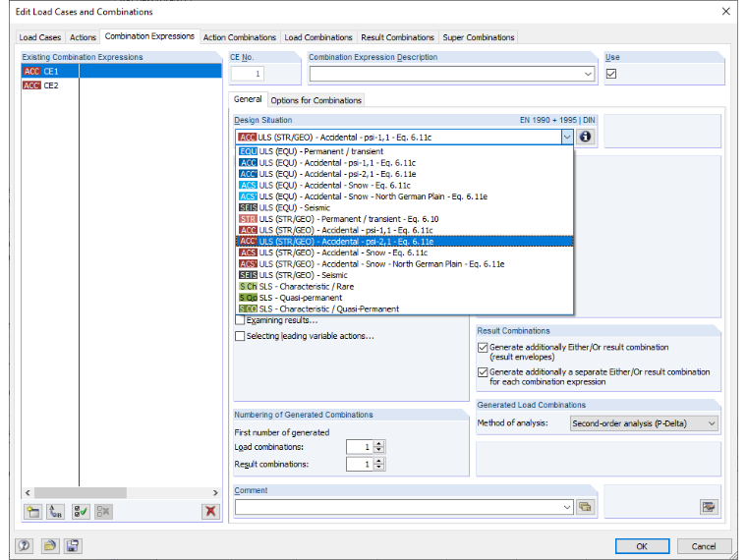Delete combination expression with red X
747x560 pixels.
[x=210, y=512]
